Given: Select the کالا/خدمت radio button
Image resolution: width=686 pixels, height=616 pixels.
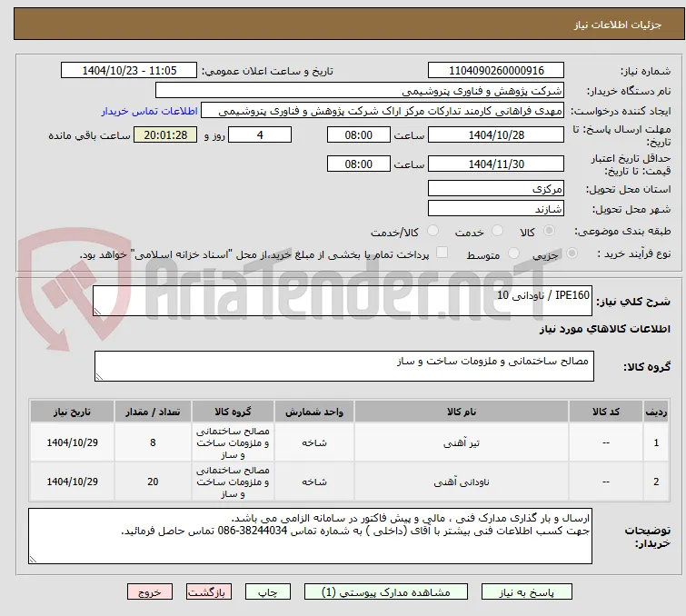Looking at the screenshot, I should [432, 231].
